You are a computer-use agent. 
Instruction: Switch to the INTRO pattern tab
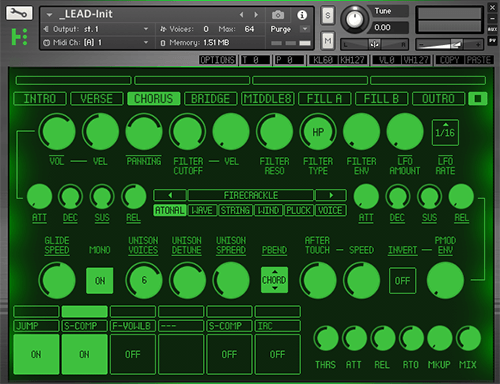tap(40, 99)
